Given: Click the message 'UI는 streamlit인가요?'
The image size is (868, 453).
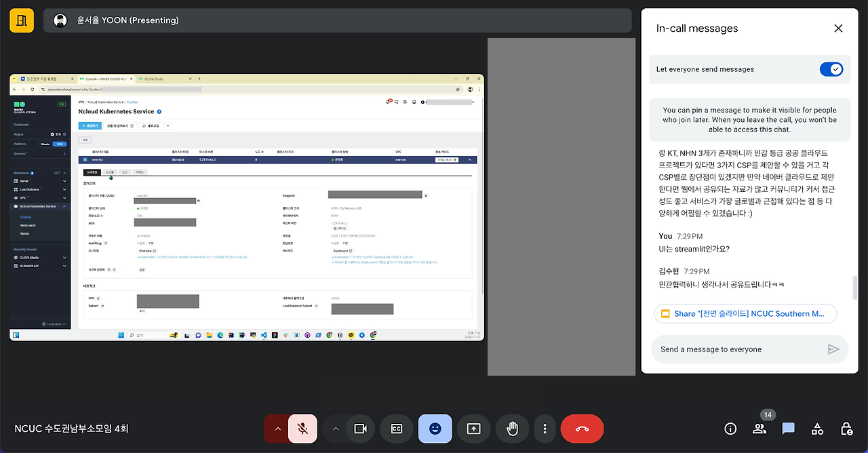Looking at the screenshot, I should [694, 249].
